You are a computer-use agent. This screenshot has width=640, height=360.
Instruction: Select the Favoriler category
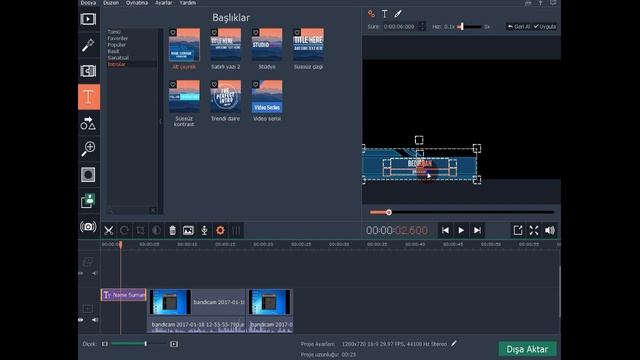(118, 38)
